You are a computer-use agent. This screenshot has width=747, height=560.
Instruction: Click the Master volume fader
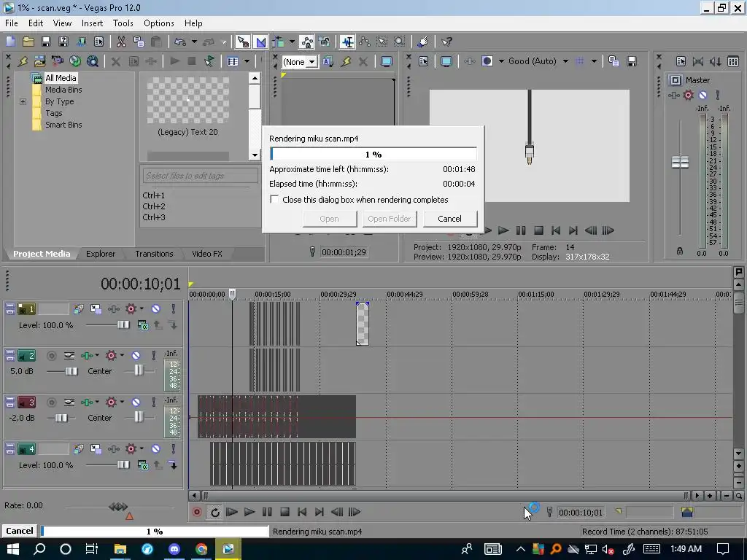coord(680,162)
